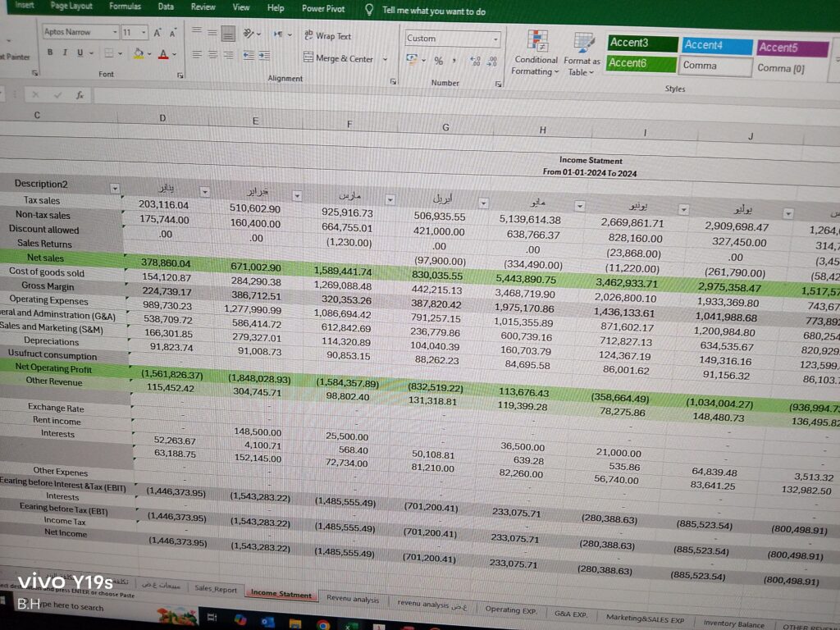Screen dimensions: 840x630
Task: Click the Tell me what you want to do box
Action: (x=434, y=11)
